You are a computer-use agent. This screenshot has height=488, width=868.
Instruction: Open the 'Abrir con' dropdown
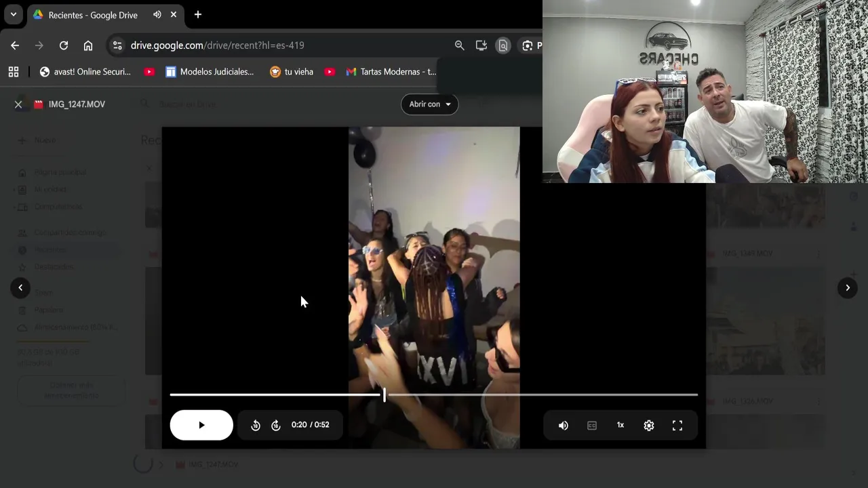[429, 104]
